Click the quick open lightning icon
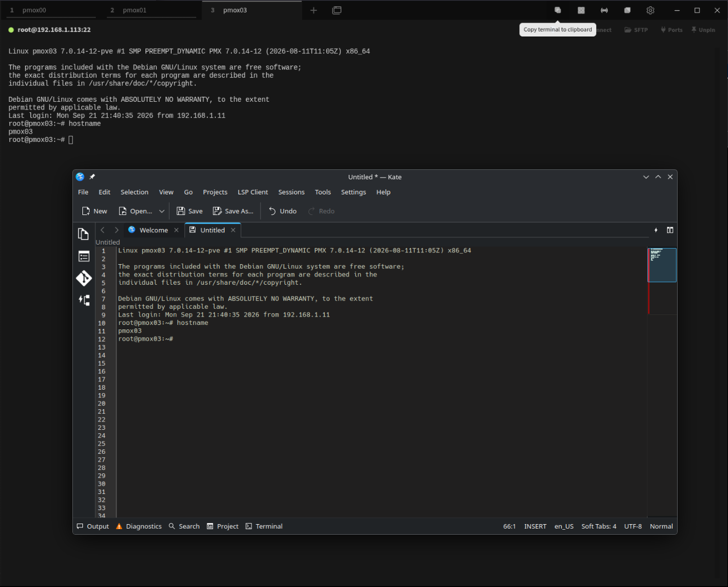This screenshot has height=587, width=728. click(x=656, y=230)
